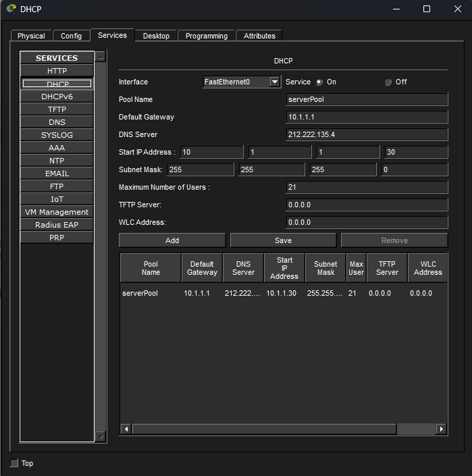Maximize the DHCP window
The height and width of the screenshot is (476, 472).
427,9
